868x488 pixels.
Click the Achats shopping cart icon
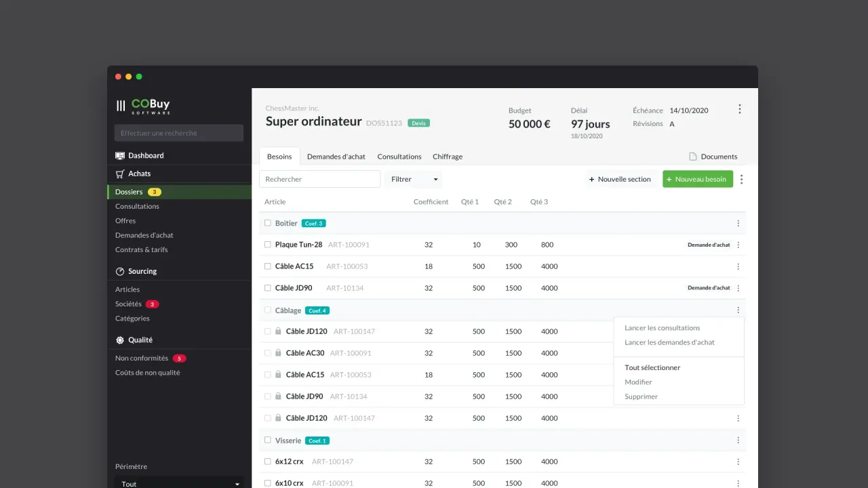120,174
